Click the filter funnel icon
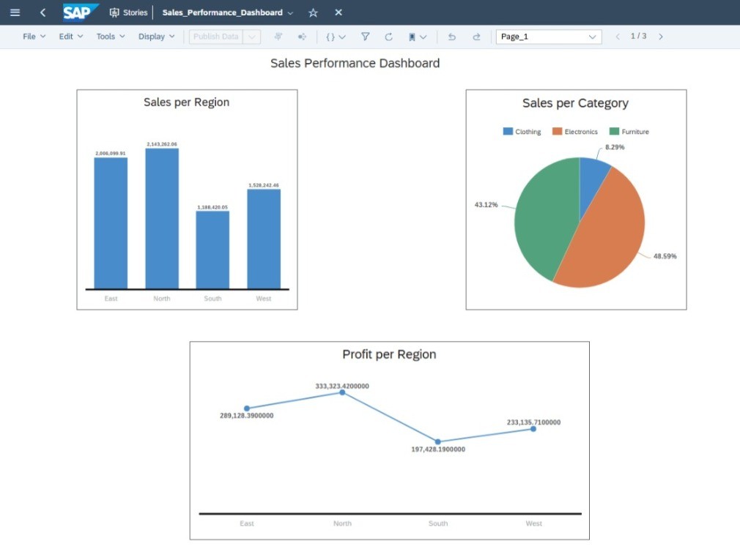 coord(366,37)
